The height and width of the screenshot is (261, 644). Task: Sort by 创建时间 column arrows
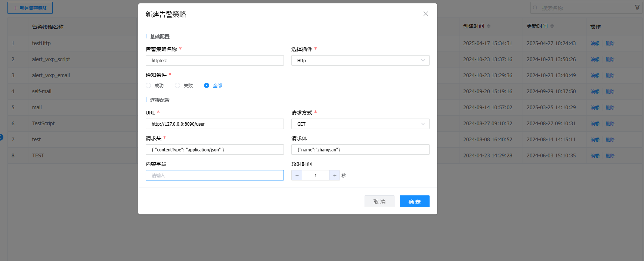pos(489,26)
